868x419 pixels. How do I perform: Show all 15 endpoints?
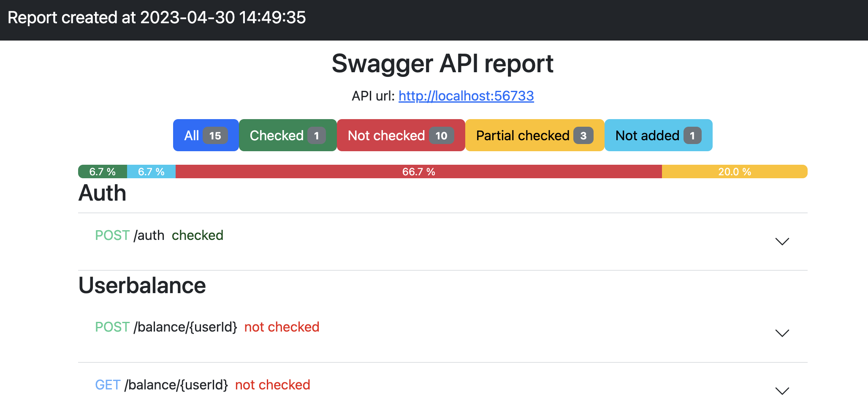[x=206, y=136]
